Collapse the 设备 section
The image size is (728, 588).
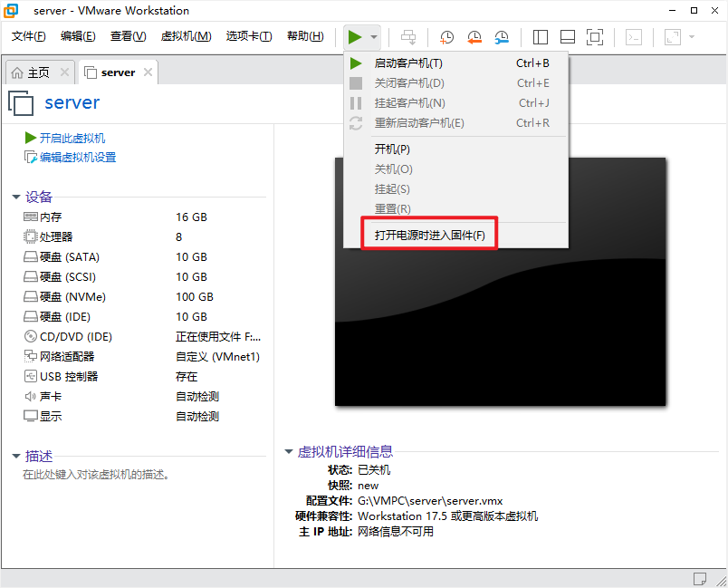16,198
